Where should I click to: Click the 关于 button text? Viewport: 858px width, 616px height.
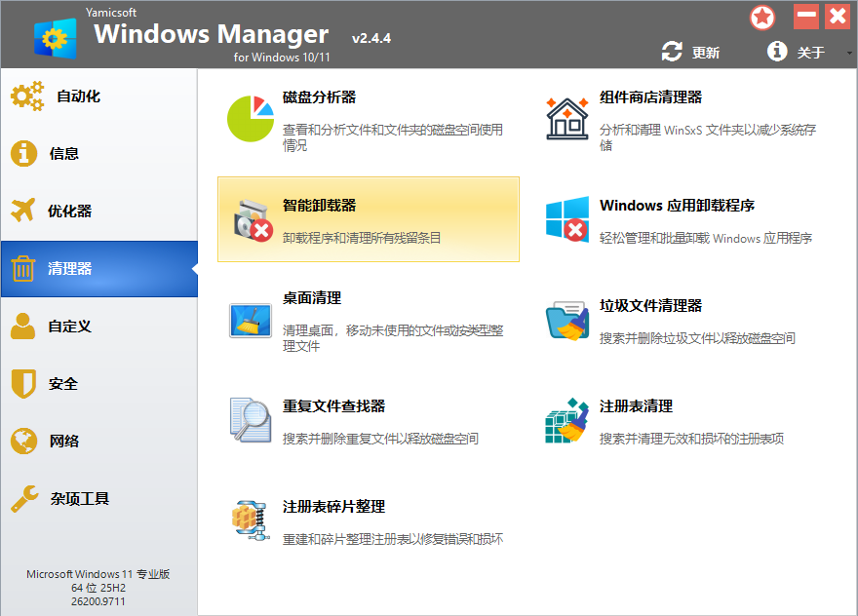coord(811,53)
